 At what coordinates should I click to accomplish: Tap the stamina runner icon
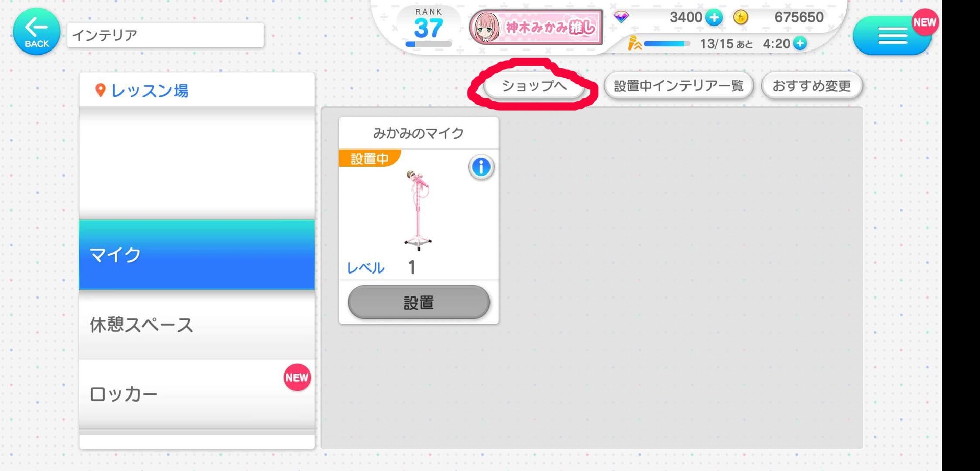point(634,43)
